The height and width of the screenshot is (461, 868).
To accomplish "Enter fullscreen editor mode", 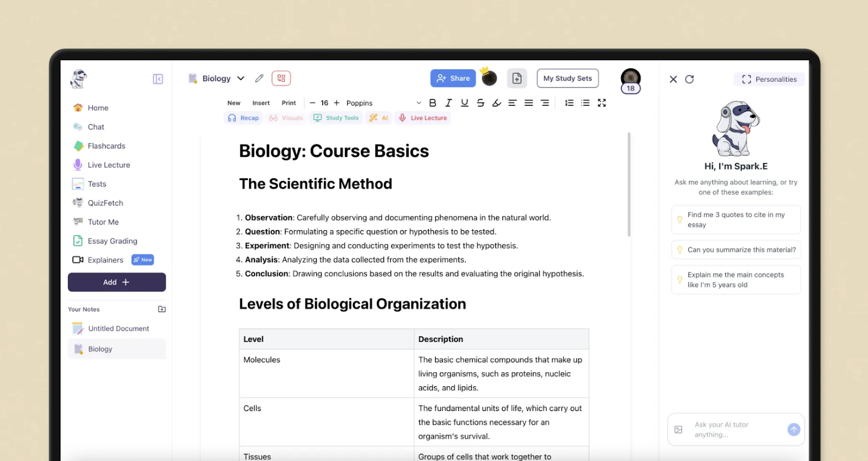I will [x=602, y=103].
